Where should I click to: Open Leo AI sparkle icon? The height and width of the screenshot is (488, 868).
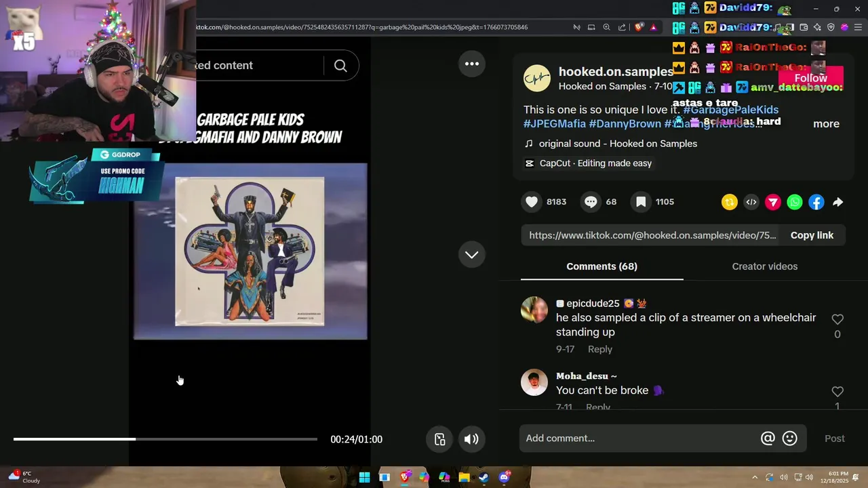(x=817, y=27)
